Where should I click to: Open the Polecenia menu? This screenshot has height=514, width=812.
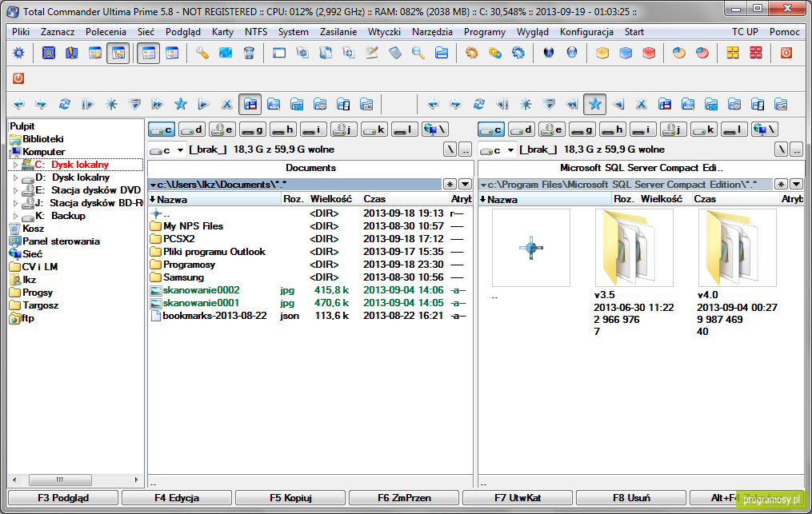click(x=106, y=31)
